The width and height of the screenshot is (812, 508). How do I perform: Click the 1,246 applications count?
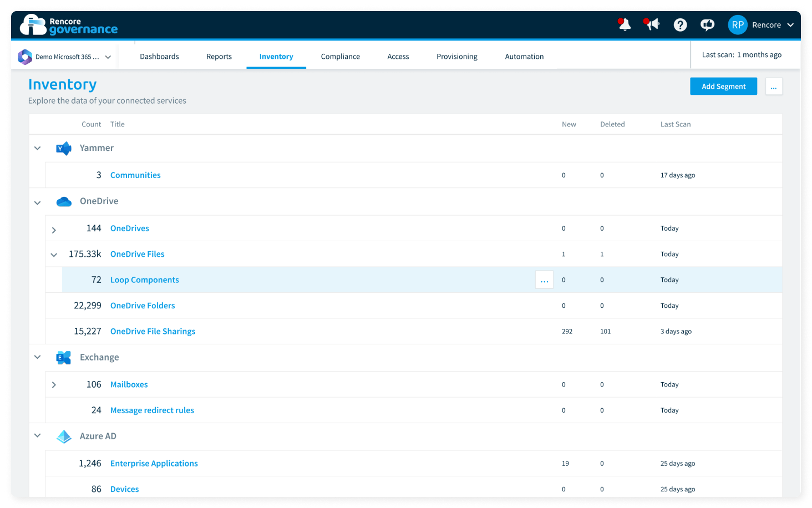coord(90,464)
